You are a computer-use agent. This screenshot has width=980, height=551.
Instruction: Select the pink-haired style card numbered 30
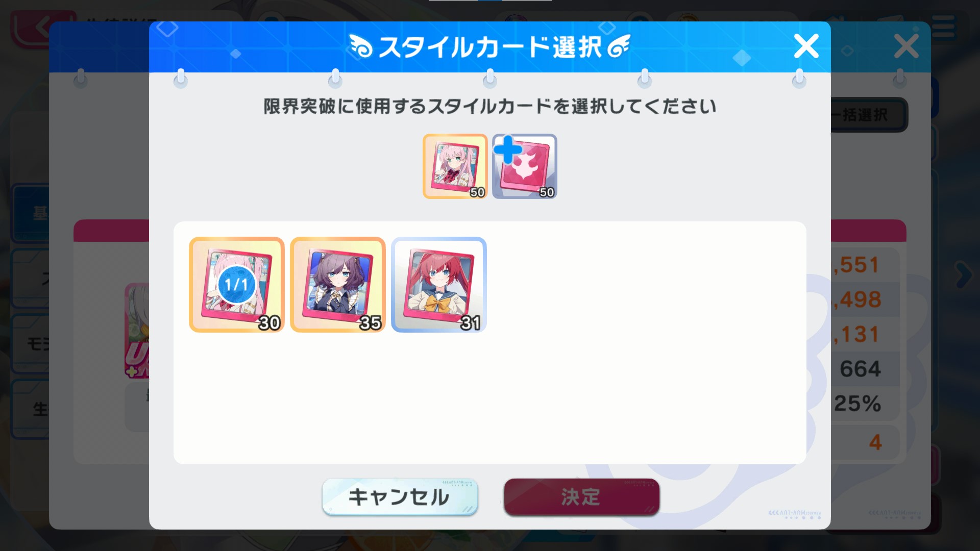[237, 285]
